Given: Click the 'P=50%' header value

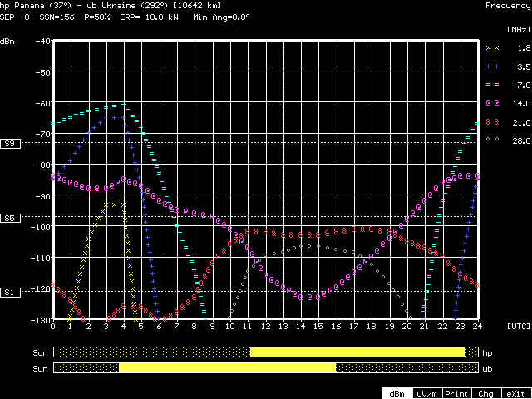Looking at the screenshot, I should (96, 17).
